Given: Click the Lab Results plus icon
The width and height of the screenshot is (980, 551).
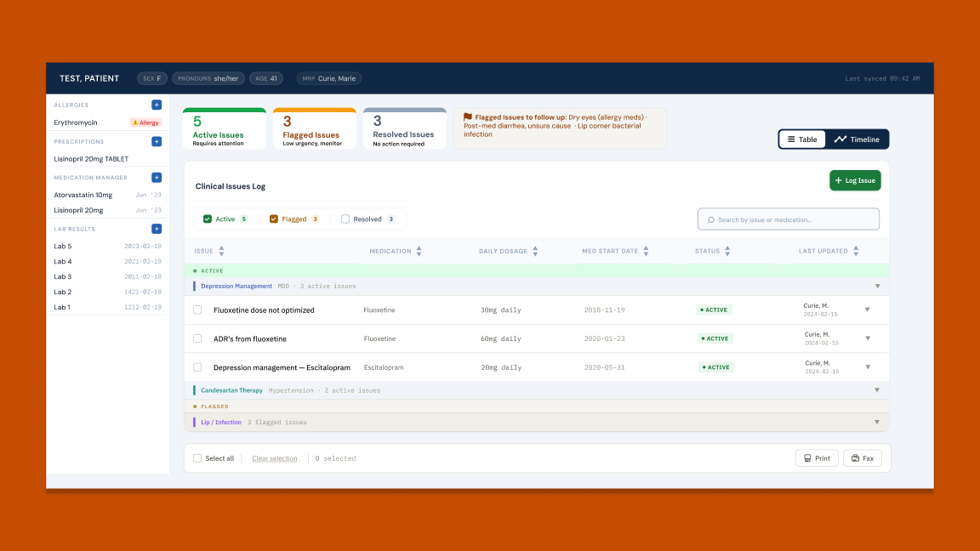Looking at the screenshot, I should (x=156, y=228).
